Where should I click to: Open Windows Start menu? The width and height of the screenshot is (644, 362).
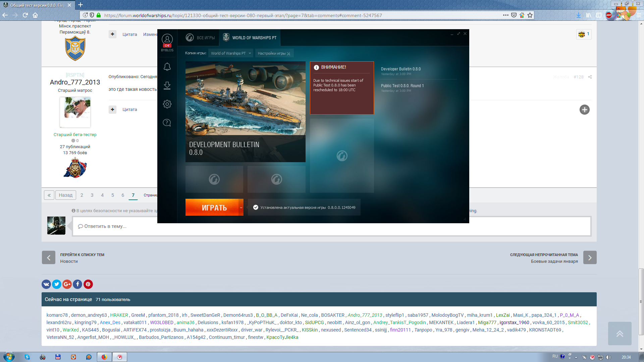point(9,357)
